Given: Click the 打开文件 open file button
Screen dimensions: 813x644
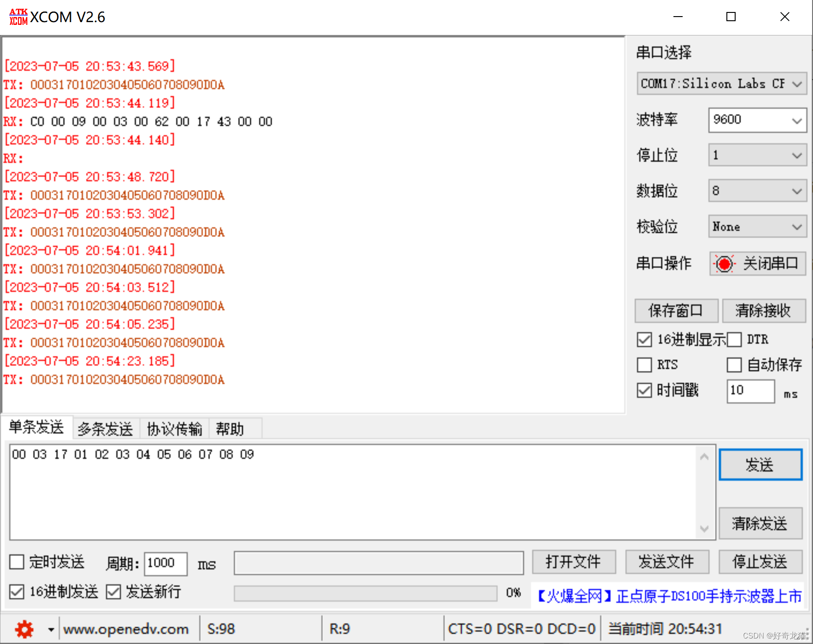Looking at the screenshot, I should [x=574, y=562].
